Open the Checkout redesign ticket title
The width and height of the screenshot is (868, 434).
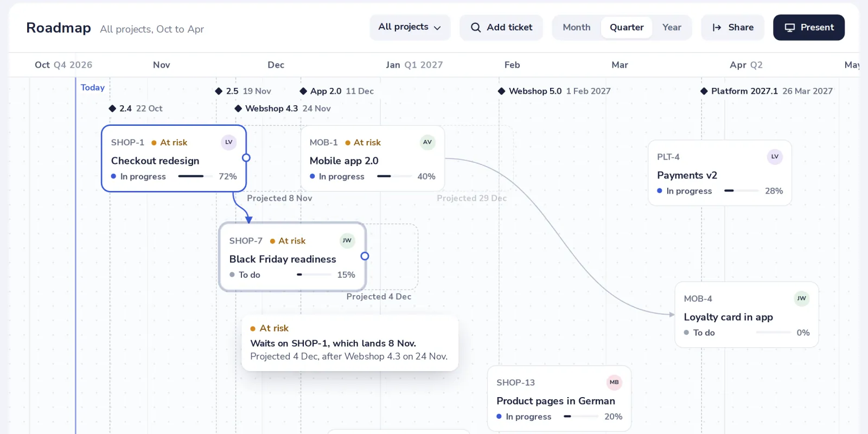tap(155, 161)
